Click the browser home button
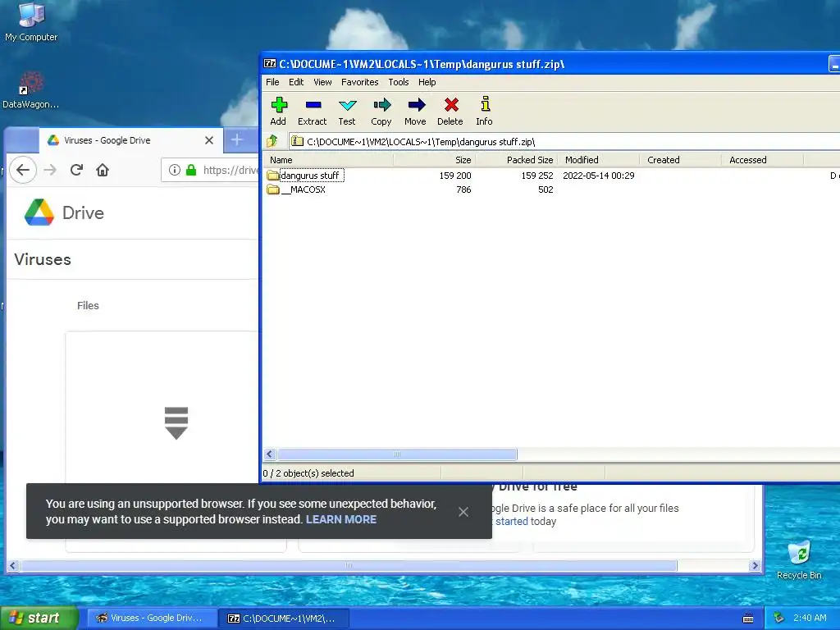 (103, 170)
